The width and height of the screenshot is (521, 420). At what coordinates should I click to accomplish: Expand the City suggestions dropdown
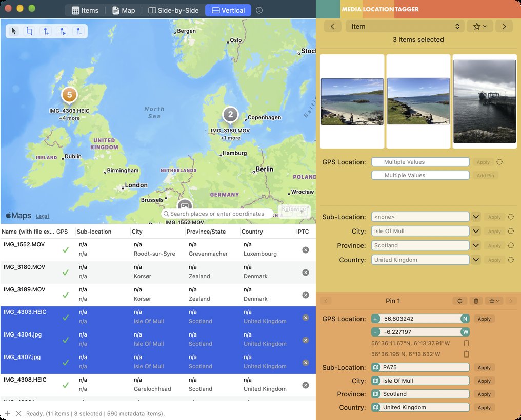(x=476, y=231)
